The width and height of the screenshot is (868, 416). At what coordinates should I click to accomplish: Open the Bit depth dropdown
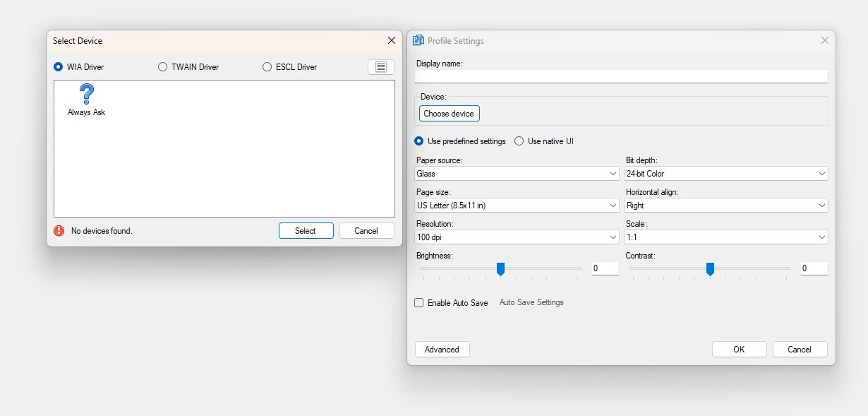tap(725, 174)
